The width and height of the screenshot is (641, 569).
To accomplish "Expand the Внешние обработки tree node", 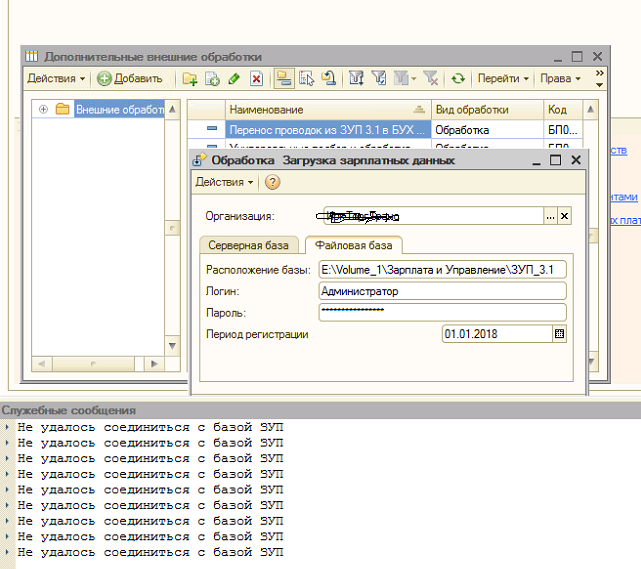I will click(x=43, y=109).
